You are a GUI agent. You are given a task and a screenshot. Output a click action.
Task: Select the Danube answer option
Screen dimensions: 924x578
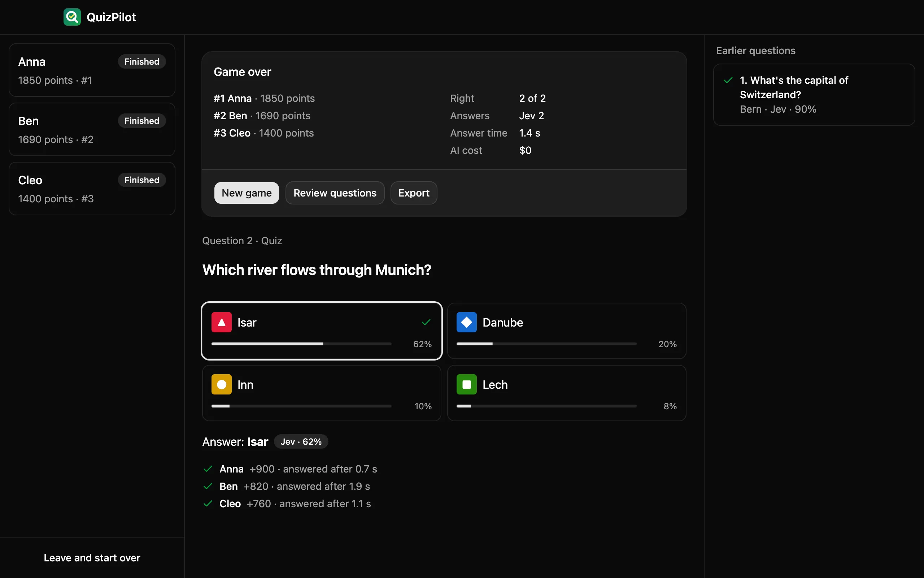(567, 331)
